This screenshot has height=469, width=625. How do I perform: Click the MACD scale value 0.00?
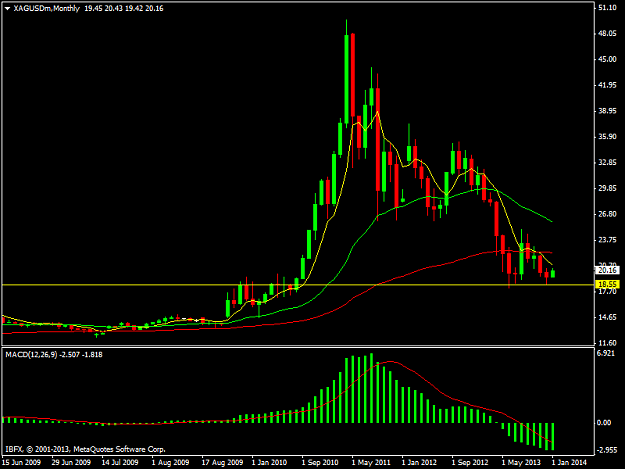tap(604, 423)
